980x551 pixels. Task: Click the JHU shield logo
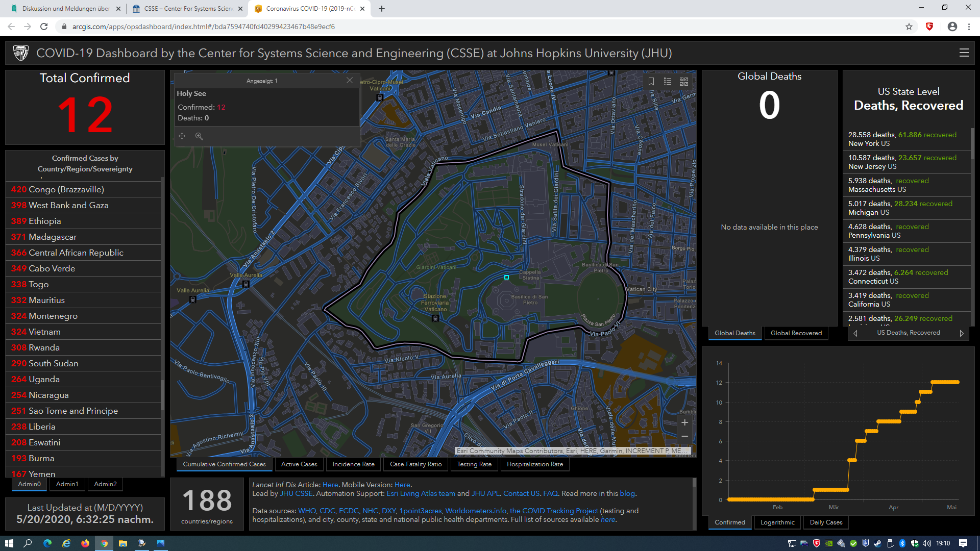(x=21, y=53)
